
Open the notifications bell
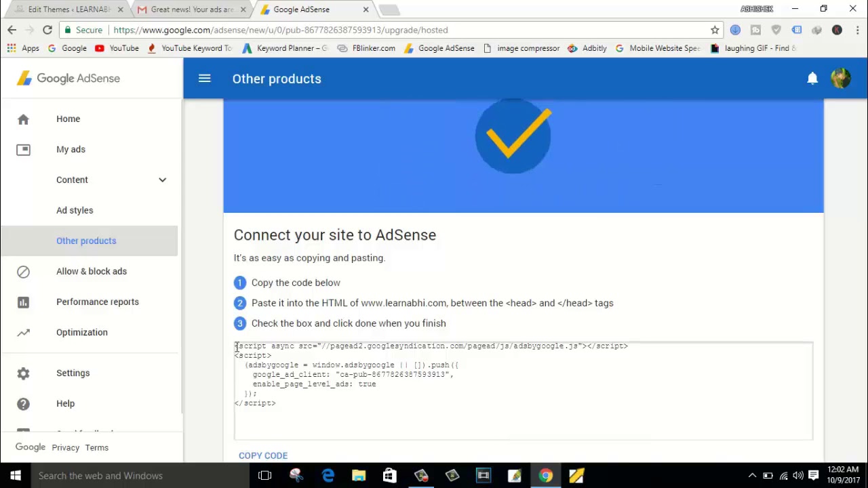[812, 79]
